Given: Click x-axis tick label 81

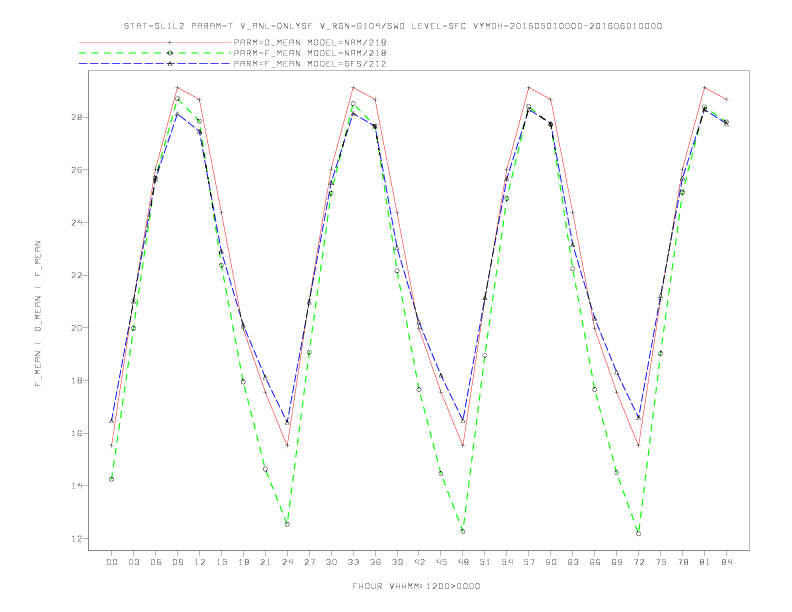Looking at the screenshot, I should [705, 562].
